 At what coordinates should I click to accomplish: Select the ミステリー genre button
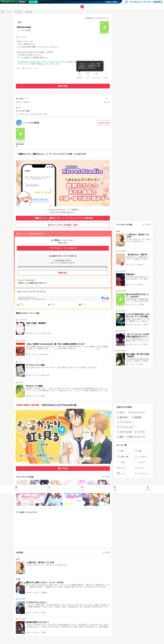coord(142,462)
